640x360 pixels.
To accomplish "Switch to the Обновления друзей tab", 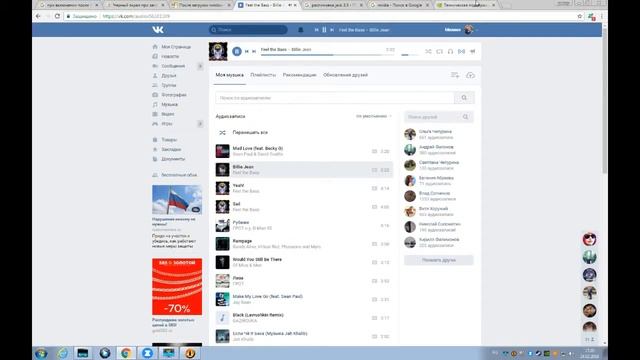I will tap(345, 75).
